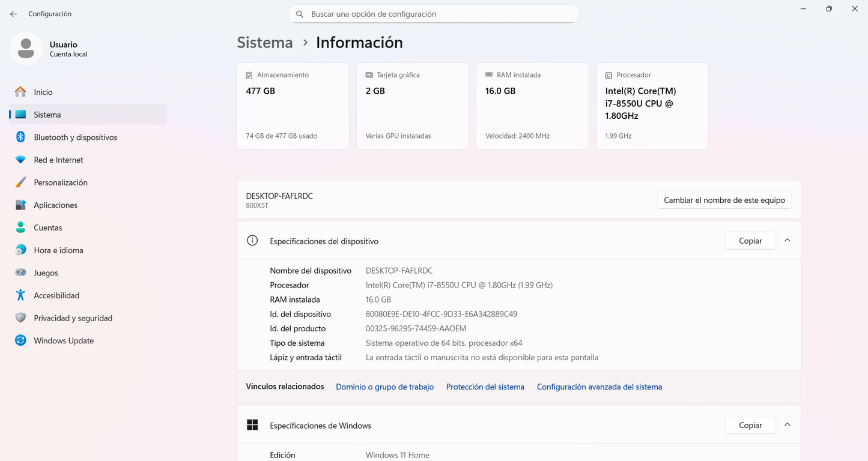Open Hora e idioma settings
The image size is (868, 461).
(58, 250)
